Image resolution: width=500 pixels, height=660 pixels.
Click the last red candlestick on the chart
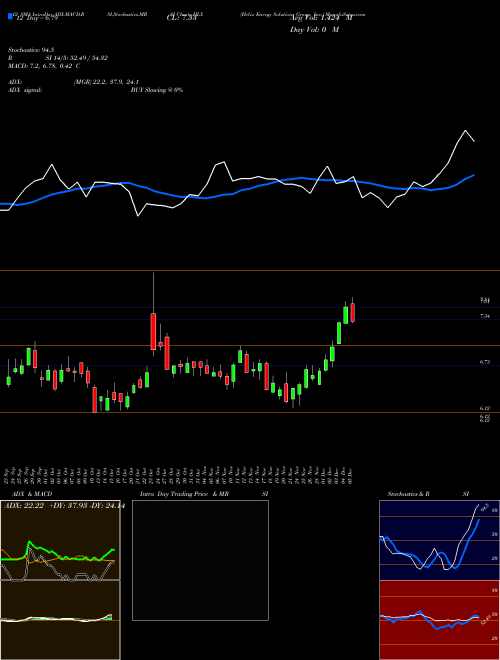352,312
